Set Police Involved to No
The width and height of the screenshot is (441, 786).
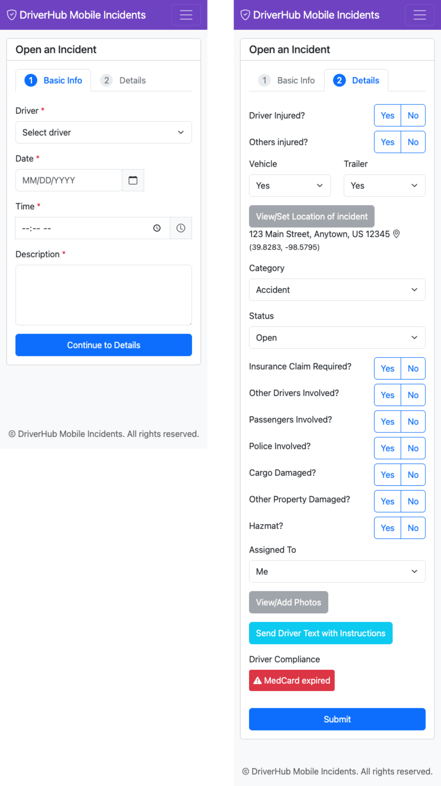click(x=413, y=448)
